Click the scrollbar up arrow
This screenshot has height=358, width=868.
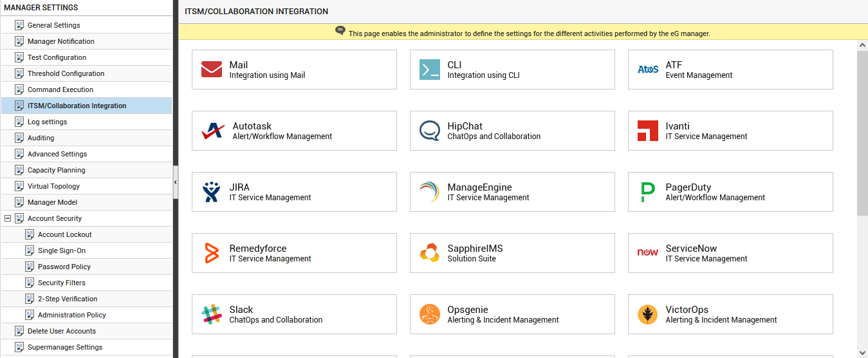[862, 45]
